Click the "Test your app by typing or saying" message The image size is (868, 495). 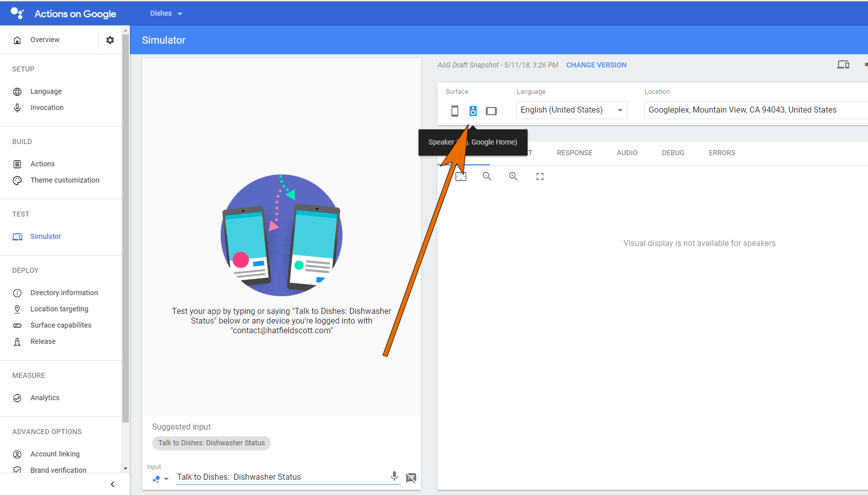[x=282, y=321]
